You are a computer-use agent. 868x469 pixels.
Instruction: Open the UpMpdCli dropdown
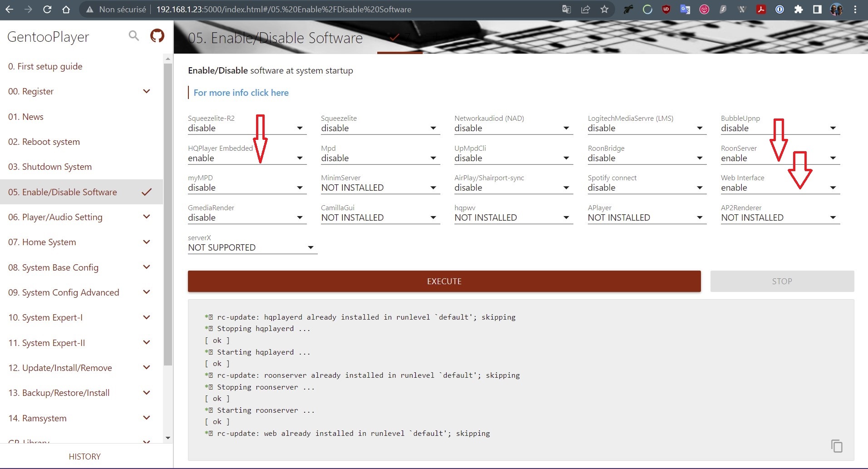pos(513,158)
